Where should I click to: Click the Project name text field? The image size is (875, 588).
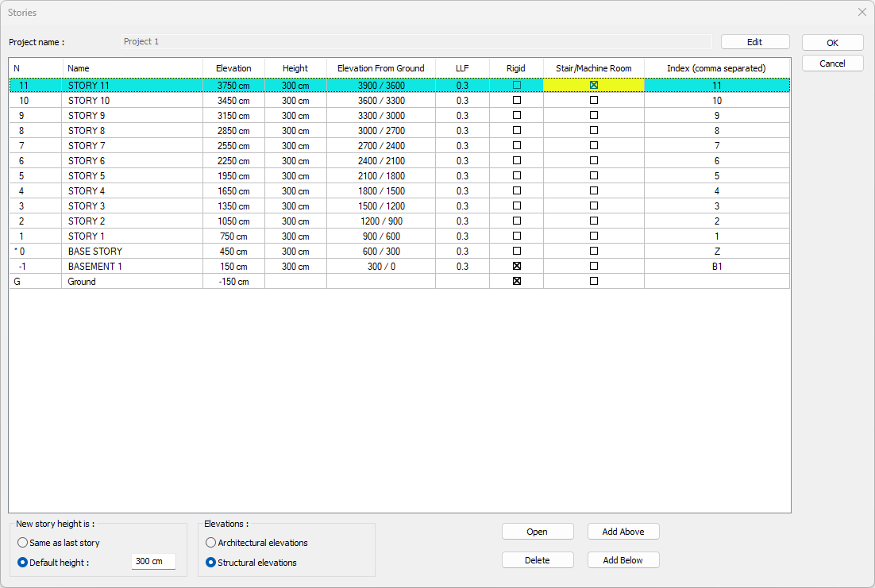tap(415, 41)
